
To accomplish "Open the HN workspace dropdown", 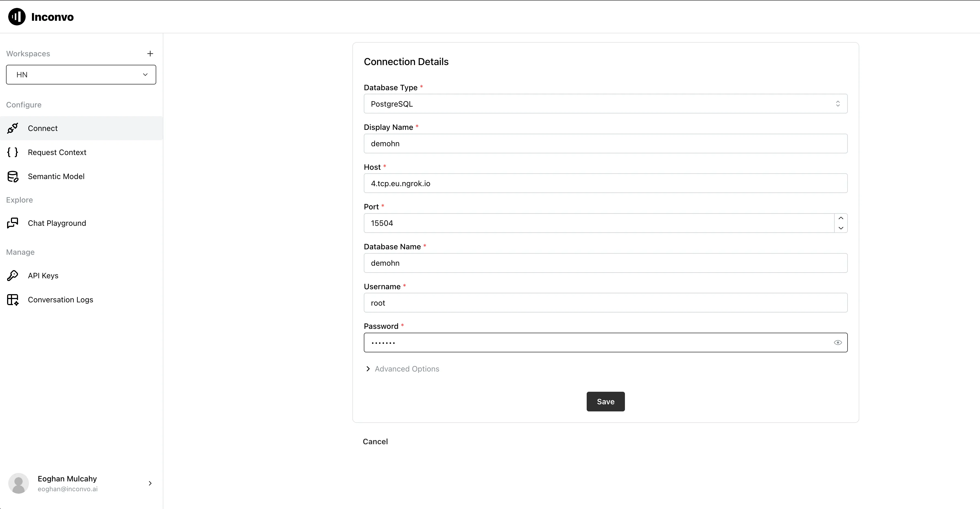I will tap(81, 75).
